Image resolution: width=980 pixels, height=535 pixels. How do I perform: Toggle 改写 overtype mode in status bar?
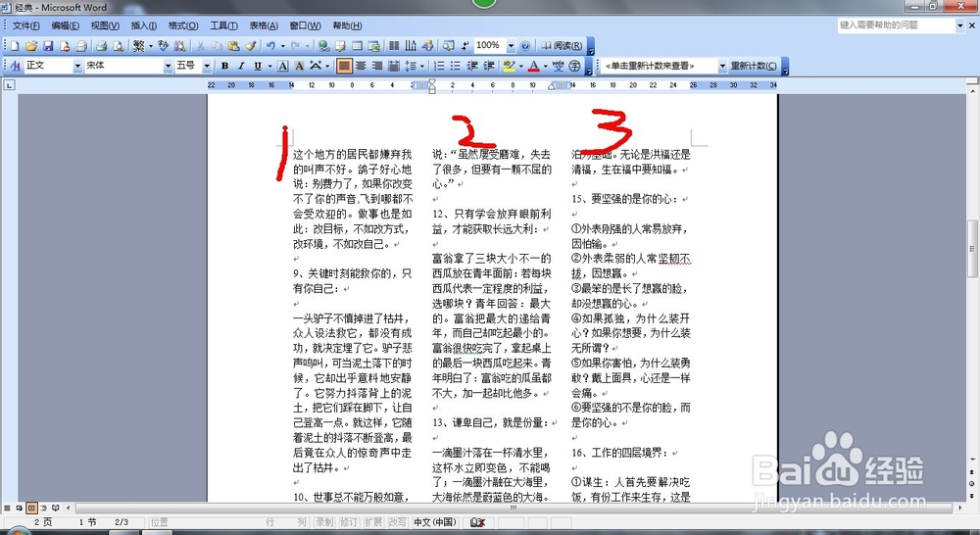[x=398, y=522]
